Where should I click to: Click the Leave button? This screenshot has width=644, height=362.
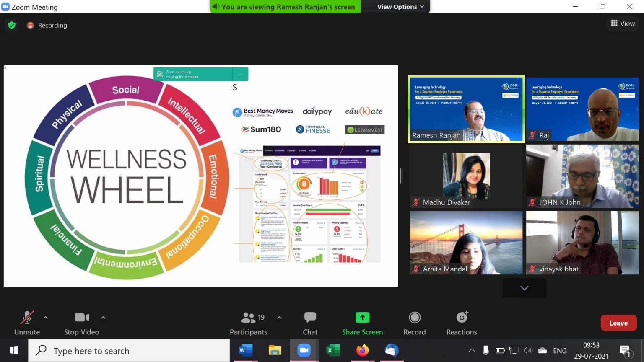pyautogui.click(x=618, y=323)
